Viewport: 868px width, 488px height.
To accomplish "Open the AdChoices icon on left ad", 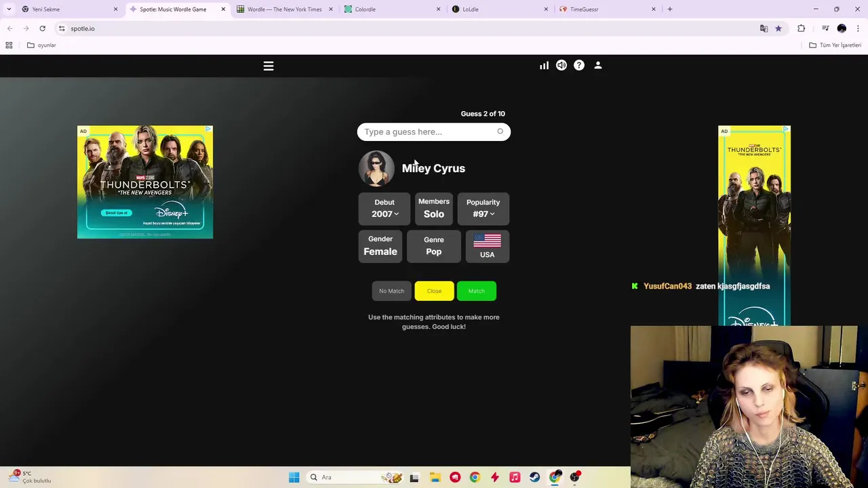I will [208, 129].
